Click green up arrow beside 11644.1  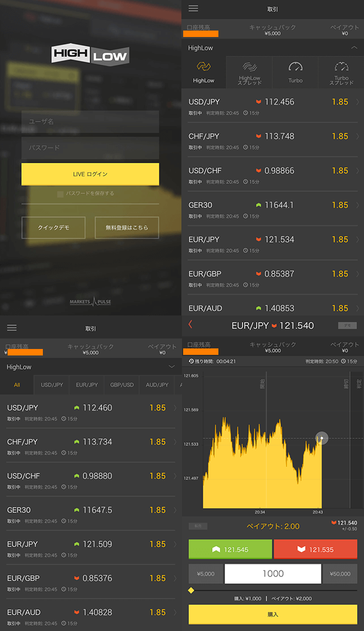pos(259,205)
